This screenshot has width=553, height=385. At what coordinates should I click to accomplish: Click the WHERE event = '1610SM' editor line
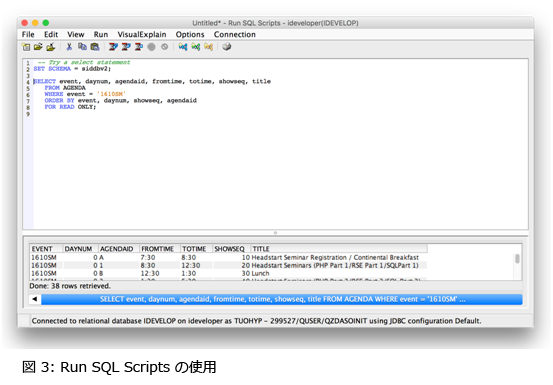tap(85, 94)
